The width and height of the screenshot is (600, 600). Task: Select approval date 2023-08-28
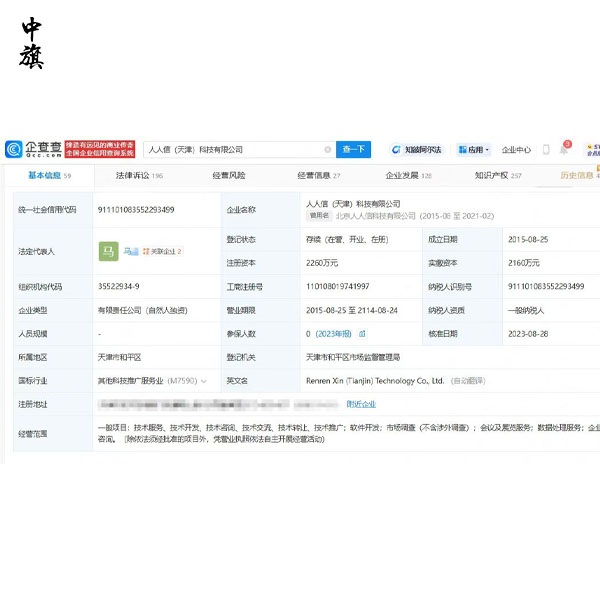click(528, 334)
